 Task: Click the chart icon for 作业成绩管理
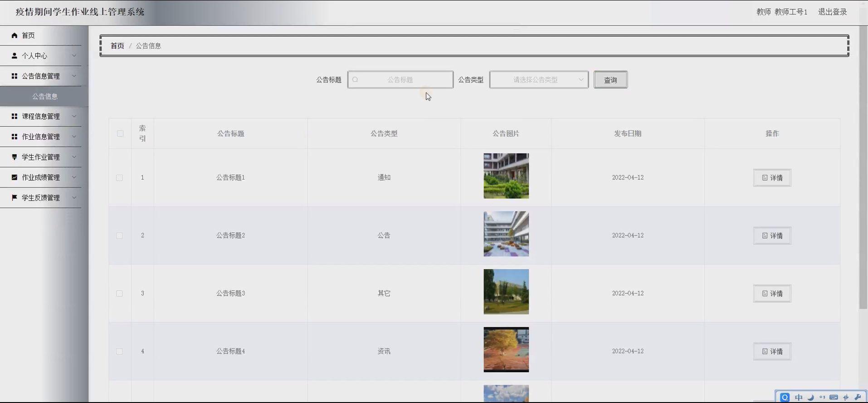[14, 177]
